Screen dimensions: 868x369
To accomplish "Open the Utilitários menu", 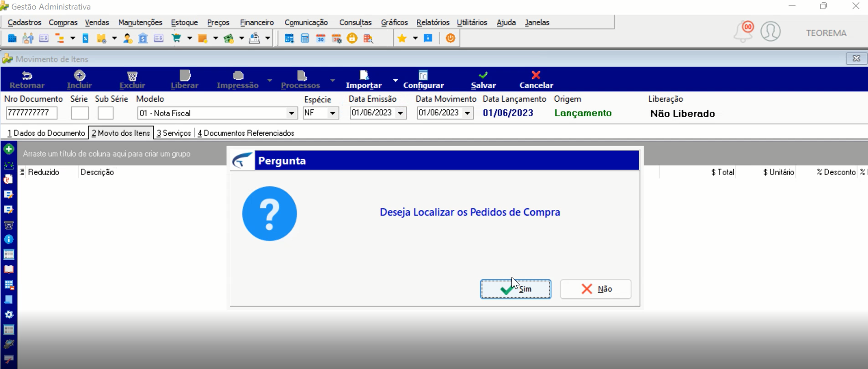I will (x=472, y=23).
